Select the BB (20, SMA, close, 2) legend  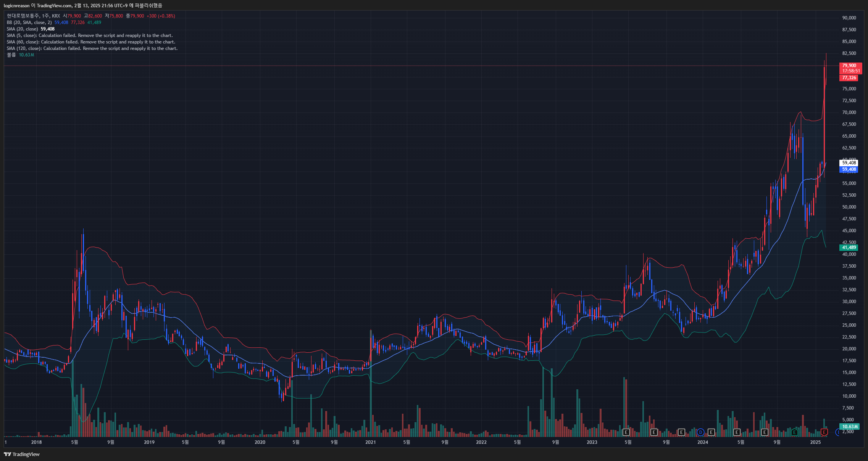[29, 22]
